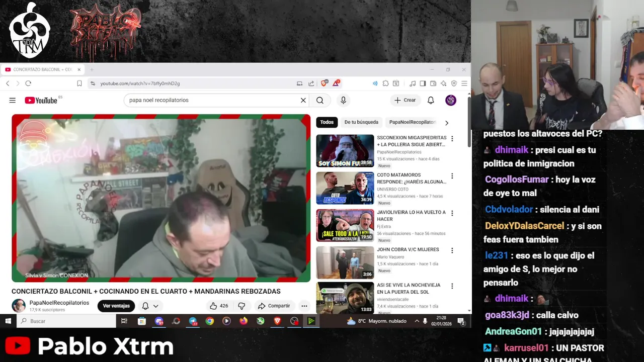644x362 pixels.
Task: Click the Ver ventajas button
Action: click(116, 306)
